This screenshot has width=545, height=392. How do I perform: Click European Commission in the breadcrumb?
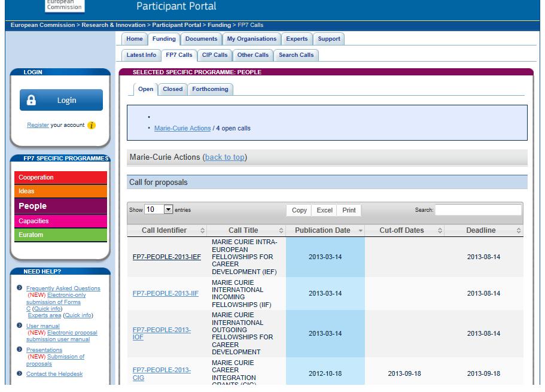(x=42, y=25)
